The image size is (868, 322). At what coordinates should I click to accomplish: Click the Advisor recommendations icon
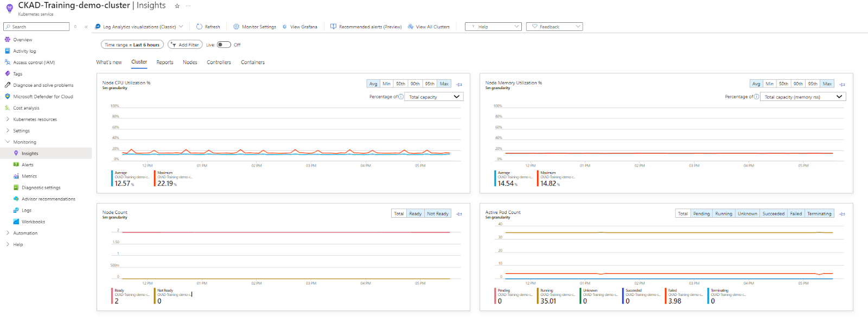(x=16, y=199)
